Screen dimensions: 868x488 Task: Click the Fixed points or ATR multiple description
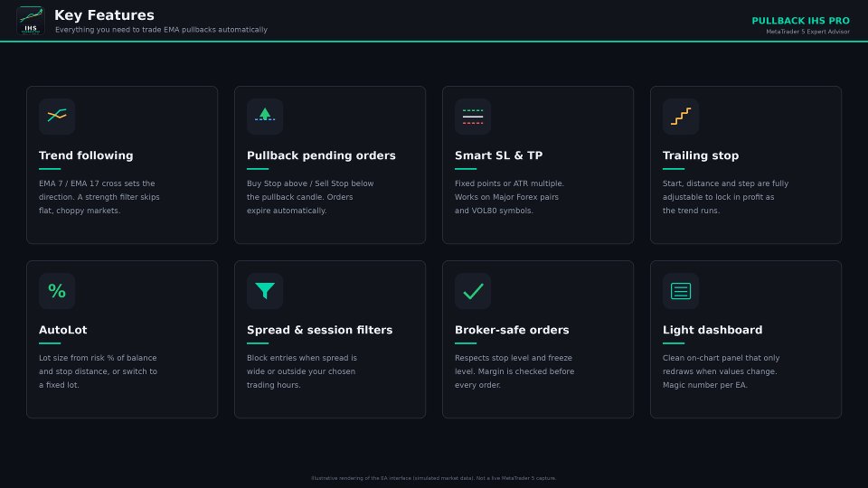click(509, 197)
